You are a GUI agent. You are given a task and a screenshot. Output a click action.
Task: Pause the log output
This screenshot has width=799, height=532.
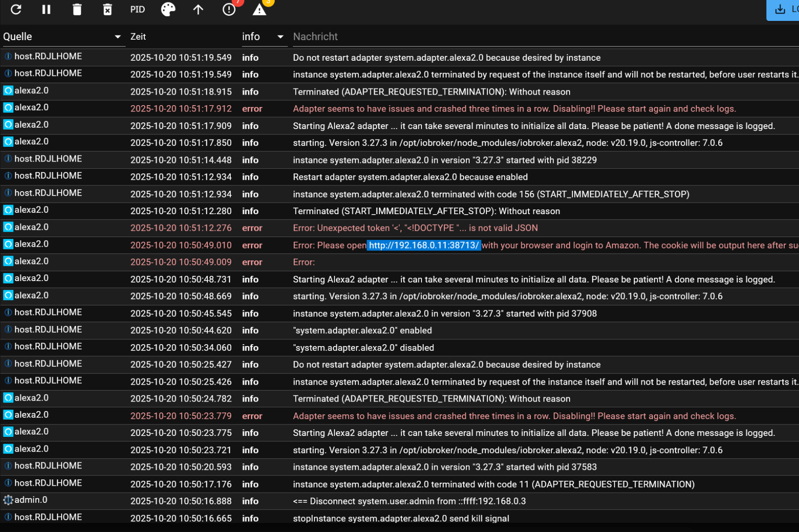coord(46,10)
